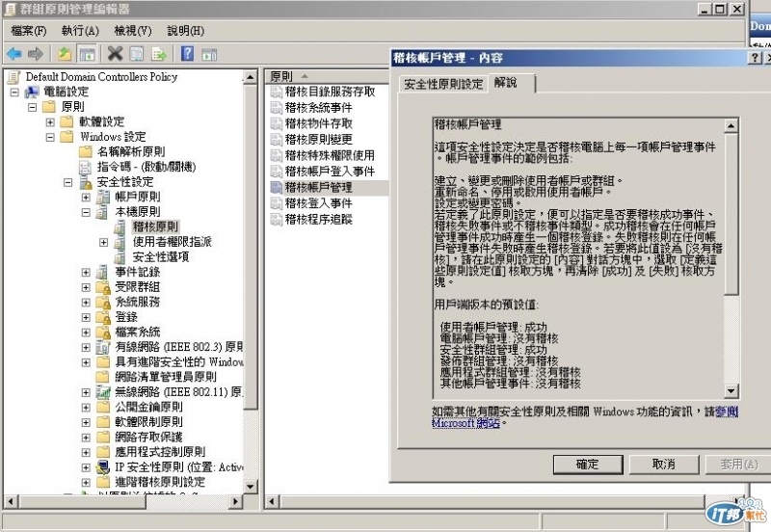Click the 安全性設定 lock icon
This screenshot has height=532, width=771.
[x=86, y=182]
